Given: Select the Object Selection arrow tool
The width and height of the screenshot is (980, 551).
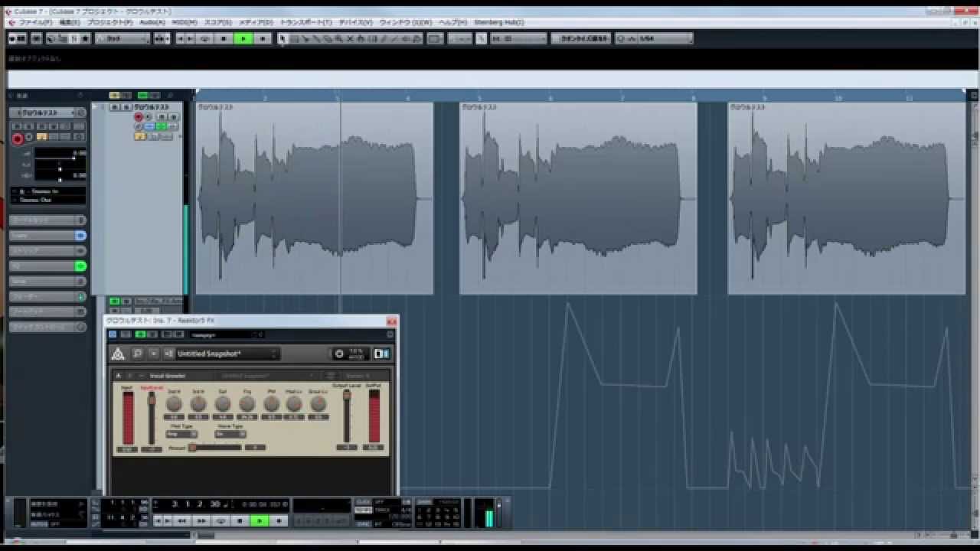Looking at the screenshot, I should (x=282, y=38).
